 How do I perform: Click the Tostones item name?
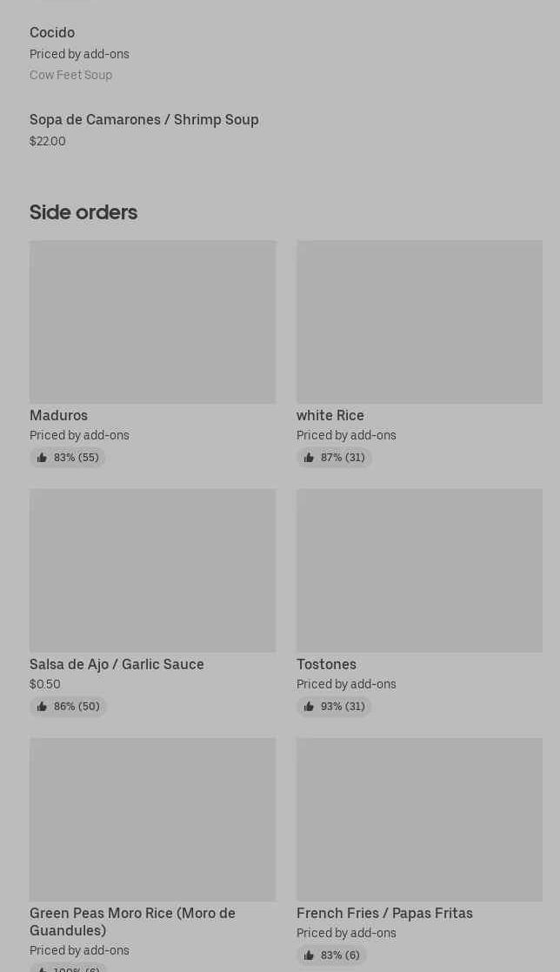tap(326, 664)
